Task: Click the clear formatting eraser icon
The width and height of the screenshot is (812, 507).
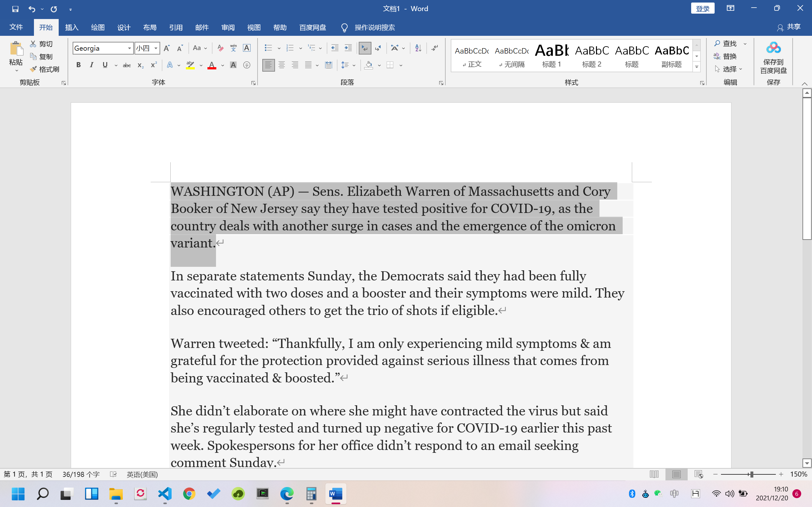Action: 220,48
